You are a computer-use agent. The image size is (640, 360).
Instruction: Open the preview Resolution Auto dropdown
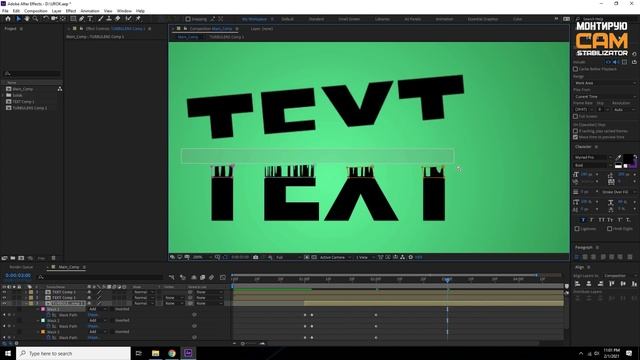point(624,110)
